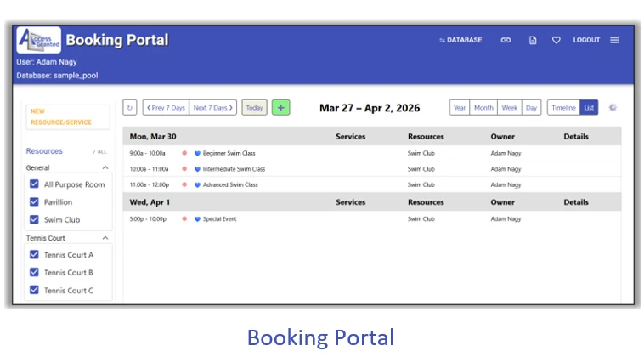Open the Database switcher

(460, 40)
